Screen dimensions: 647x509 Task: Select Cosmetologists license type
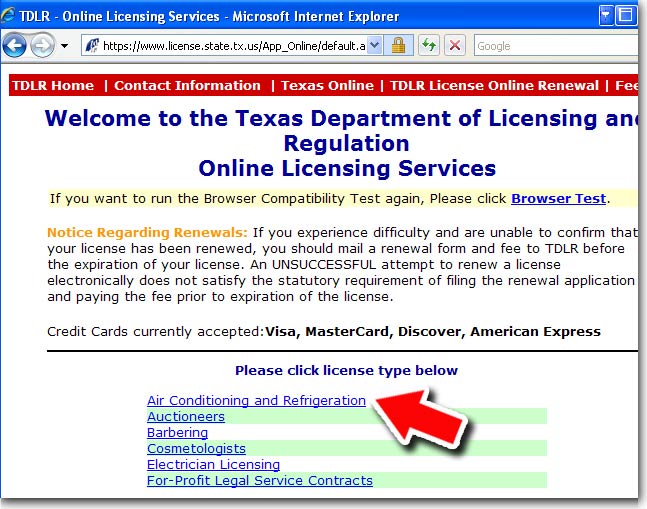click(x=196, y=449)
